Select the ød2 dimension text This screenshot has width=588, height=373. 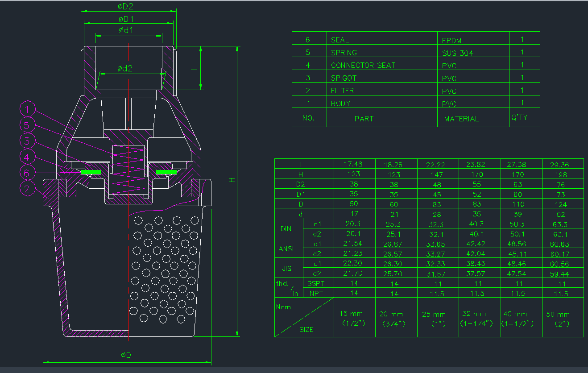click(125, 68)
